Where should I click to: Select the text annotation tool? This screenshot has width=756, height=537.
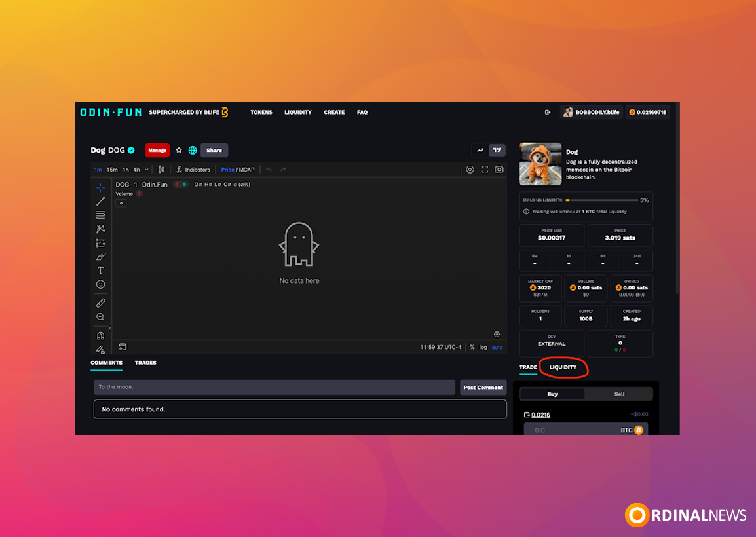100,270
